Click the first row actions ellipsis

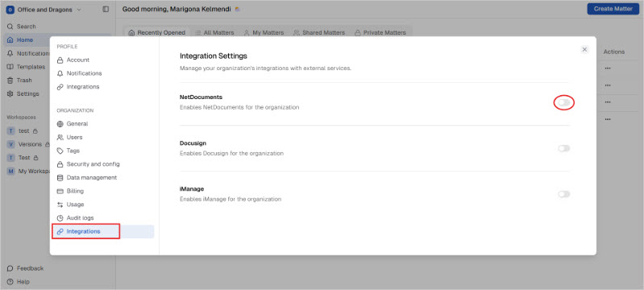pos(608,68)
